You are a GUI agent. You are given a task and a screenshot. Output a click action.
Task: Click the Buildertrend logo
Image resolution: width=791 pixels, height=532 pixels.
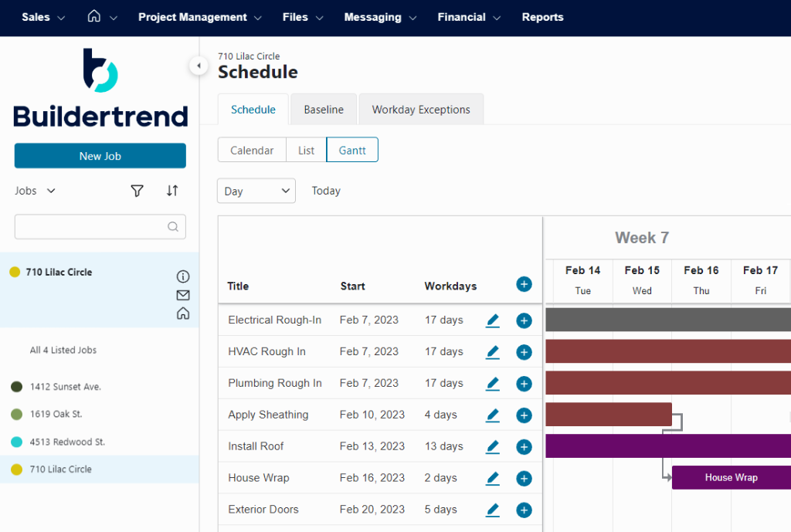coord(100,88)
